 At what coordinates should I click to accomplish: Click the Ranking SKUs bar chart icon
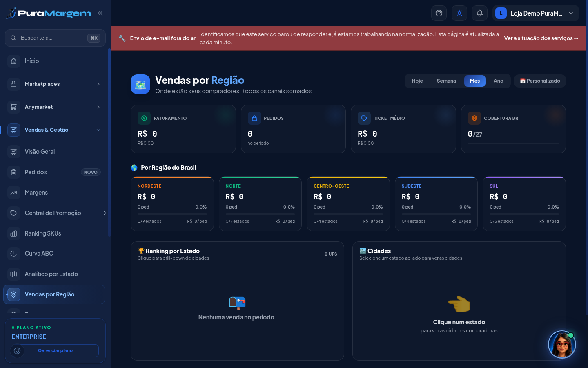coord(13,233)
